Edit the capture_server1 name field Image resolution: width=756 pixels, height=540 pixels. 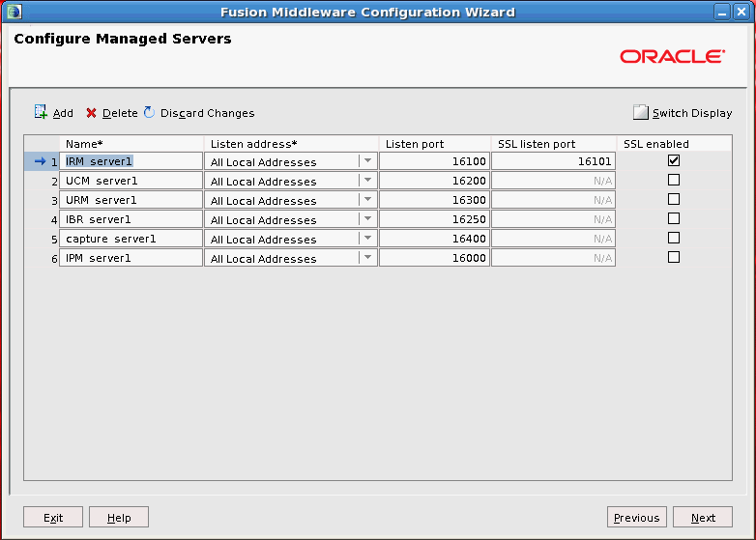click(x=131, y=239)
